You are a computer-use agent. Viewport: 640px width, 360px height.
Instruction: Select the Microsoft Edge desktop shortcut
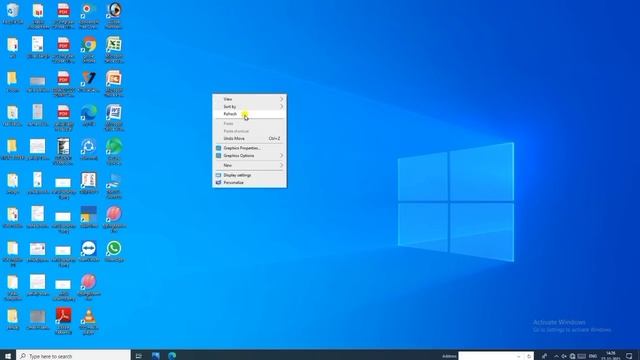(x=89, y=116)
